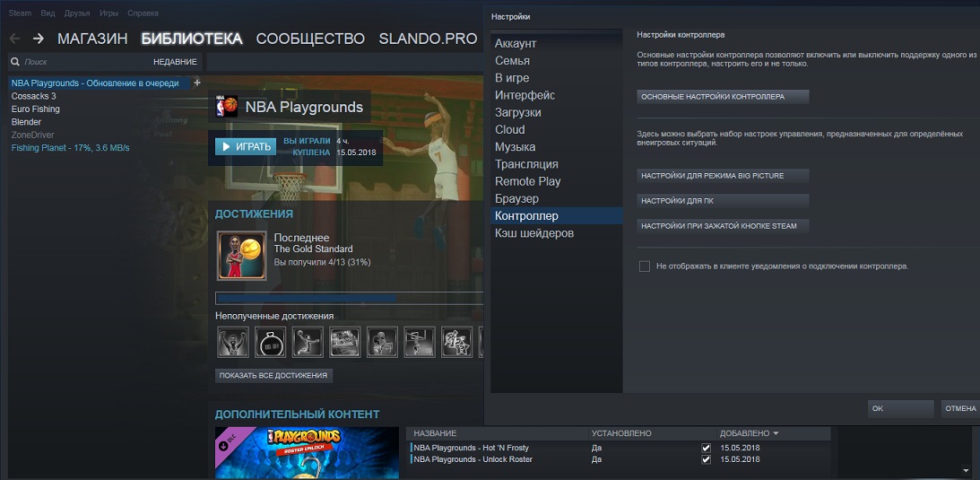Sort DLC by УСТАНОВЛЕНО column header
The width and height of the screenshot is (980, 480).
pyautogui.click(x=621, y=433)
